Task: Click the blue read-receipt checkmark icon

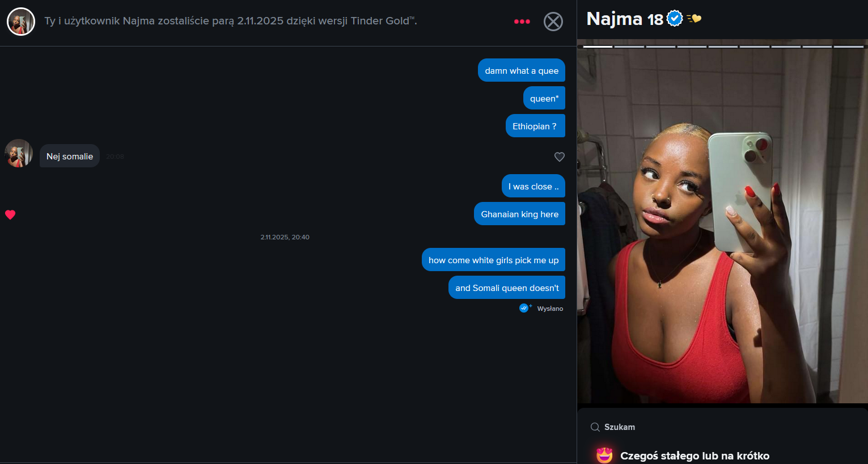Action: pos(524,308)
